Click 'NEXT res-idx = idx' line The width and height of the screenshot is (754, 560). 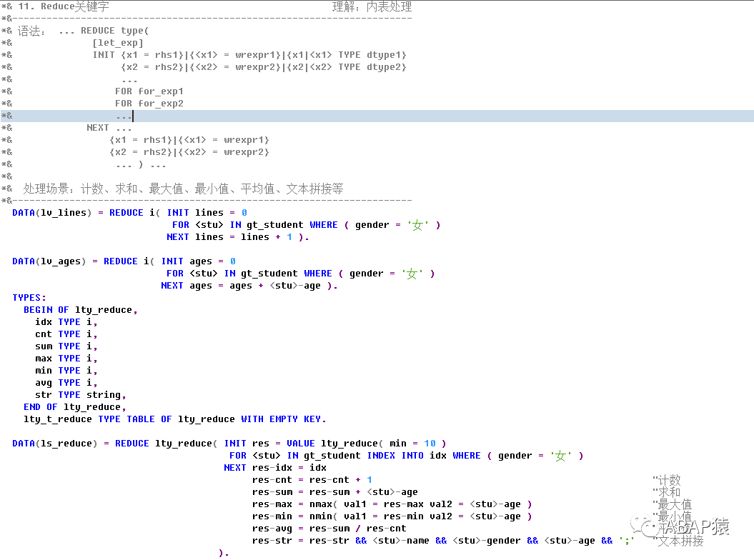pos(275,468)
